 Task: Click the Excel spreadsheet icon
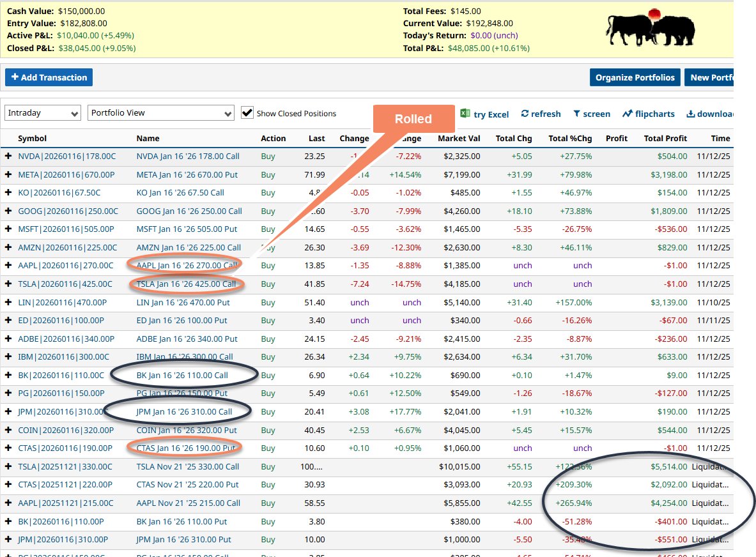tap(465, 113)
